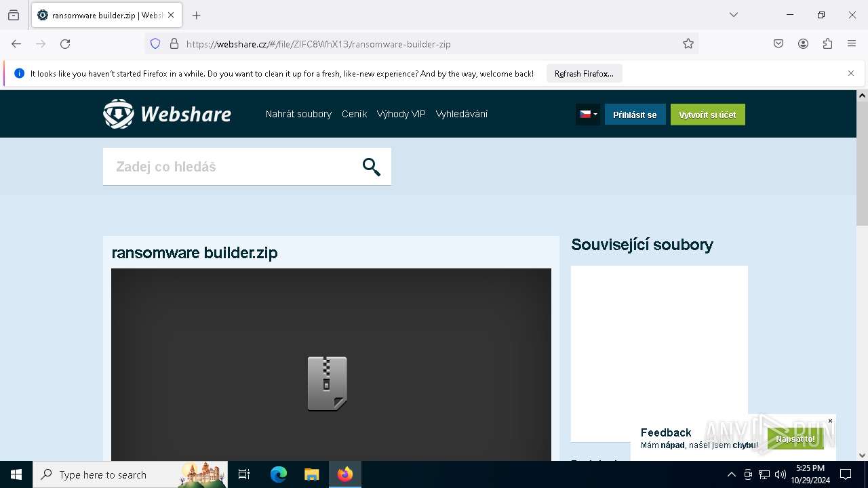Viewport: 868px width, 488px height.
Task: Open Firefox account icon
Action: pos(803,44)
